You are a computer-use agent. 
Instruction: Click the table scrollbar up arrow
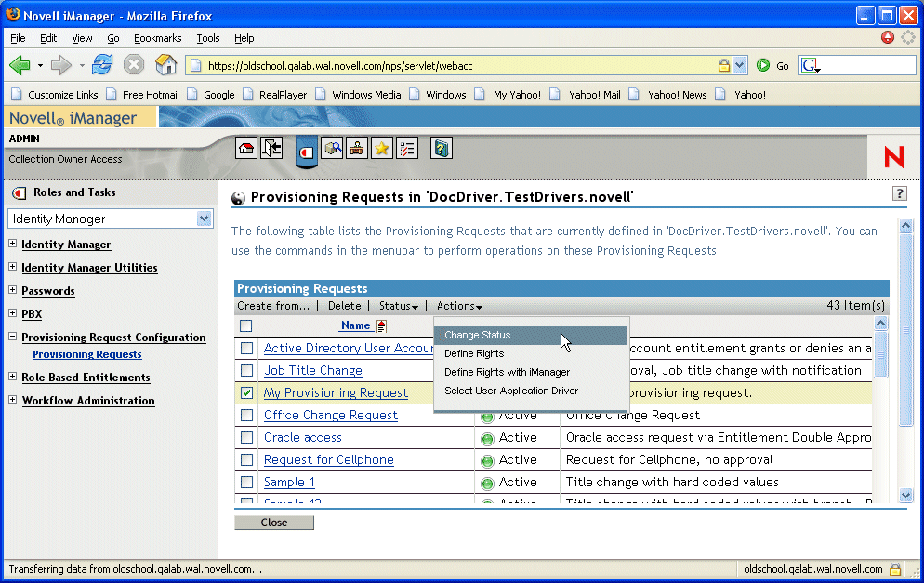point(880,323)
